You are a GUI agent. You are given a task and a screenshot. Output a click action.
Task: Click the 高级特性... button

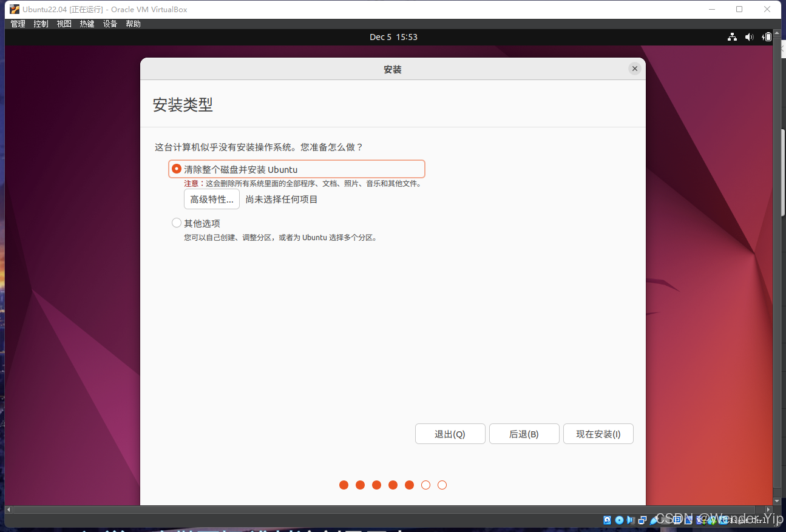212,199
